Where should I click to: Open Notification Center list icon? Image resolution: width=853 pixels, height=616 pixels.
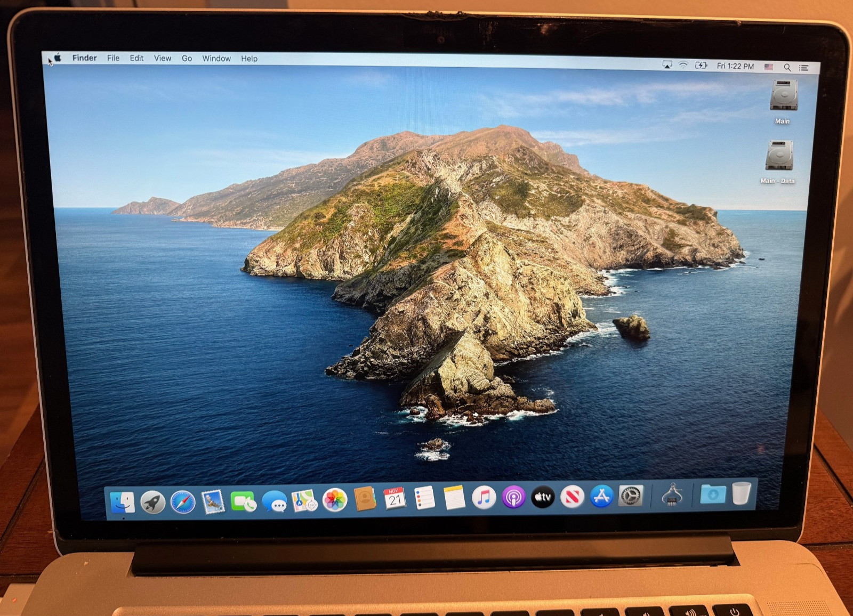803,68
